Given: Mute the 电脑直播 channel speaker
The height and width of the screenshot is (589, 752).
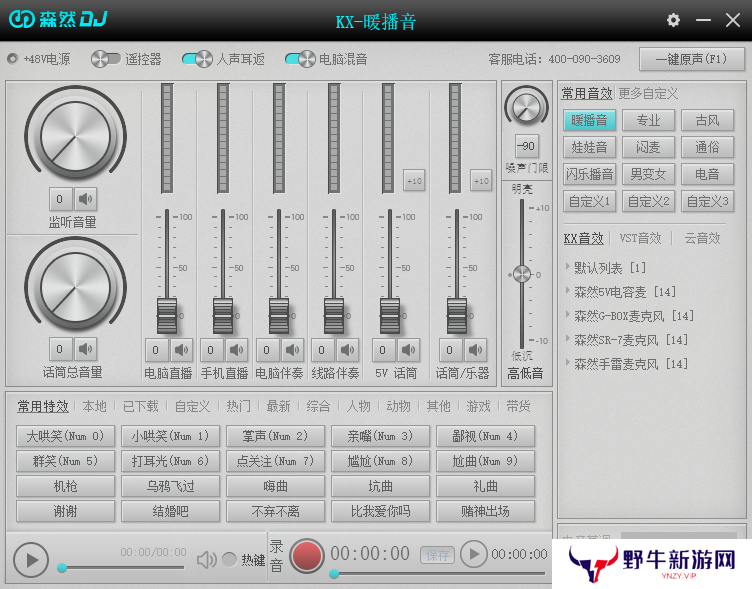Looking at the screenshot, I should [x=181, y=350].
